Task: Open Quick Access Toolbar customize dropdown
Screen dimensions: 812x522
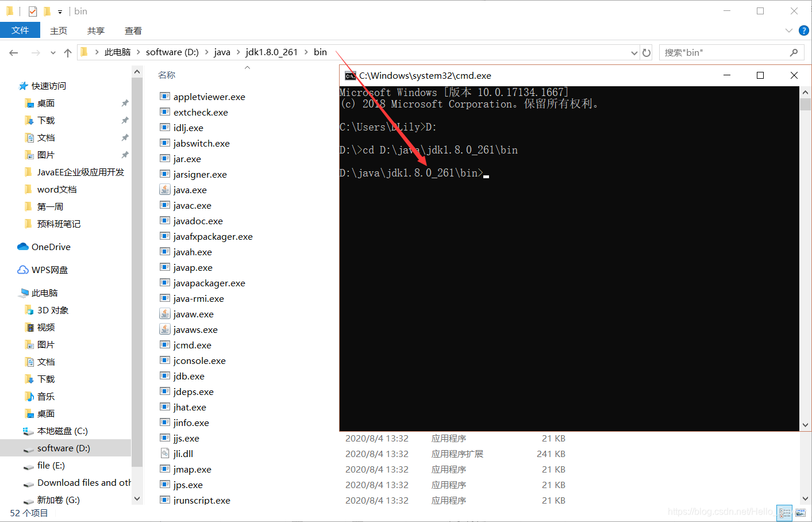Action: coord(60,11)
